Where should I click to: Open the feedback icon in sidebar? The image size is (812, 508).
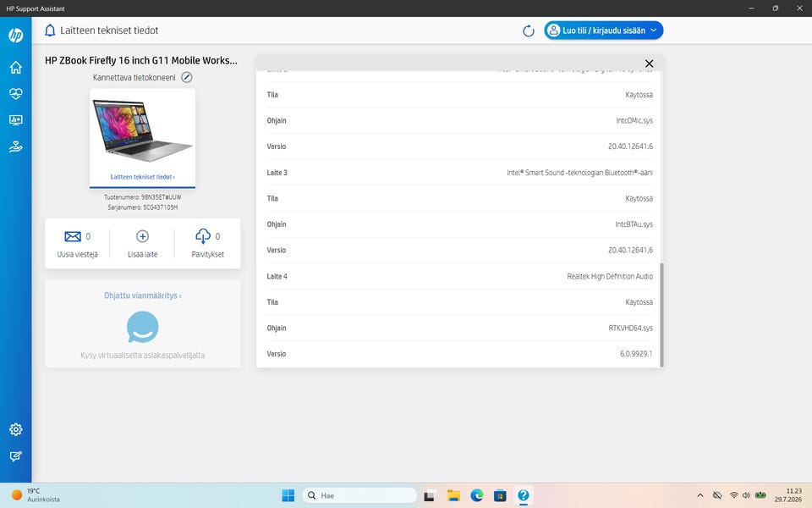pyautogui.click(x=15, y=456)
